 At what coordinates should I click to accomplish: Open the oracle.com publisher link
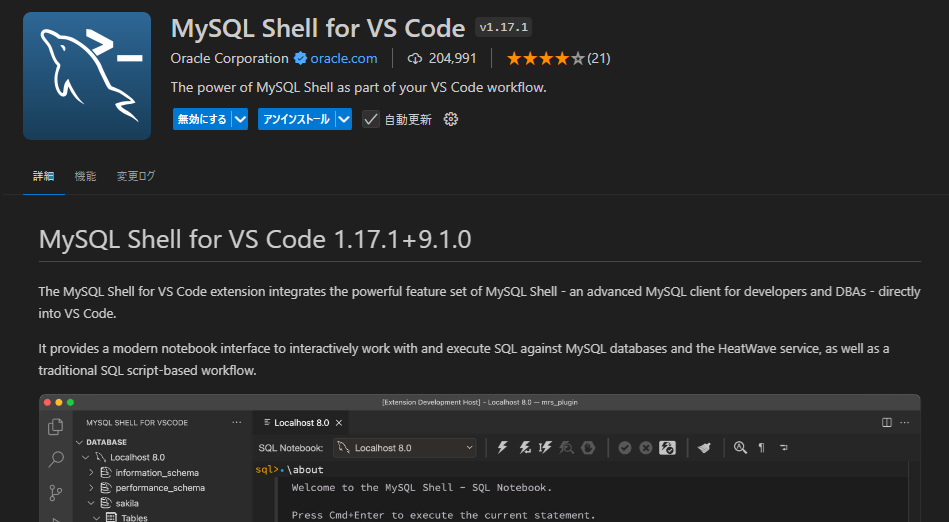click(x=344, y=58)
